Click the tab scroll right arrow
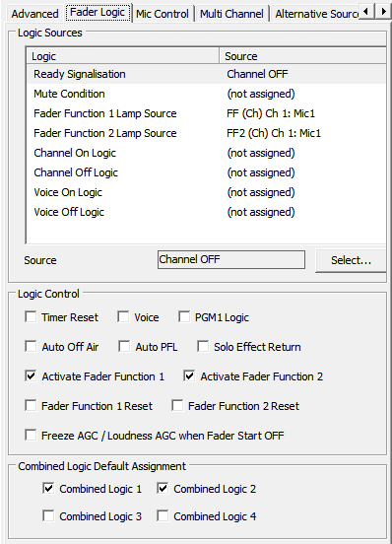 coord(383,12)
